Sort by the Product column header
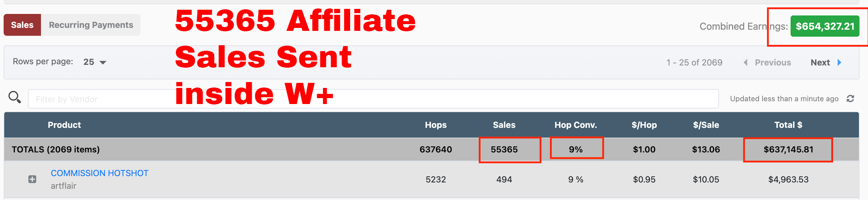 64,125
